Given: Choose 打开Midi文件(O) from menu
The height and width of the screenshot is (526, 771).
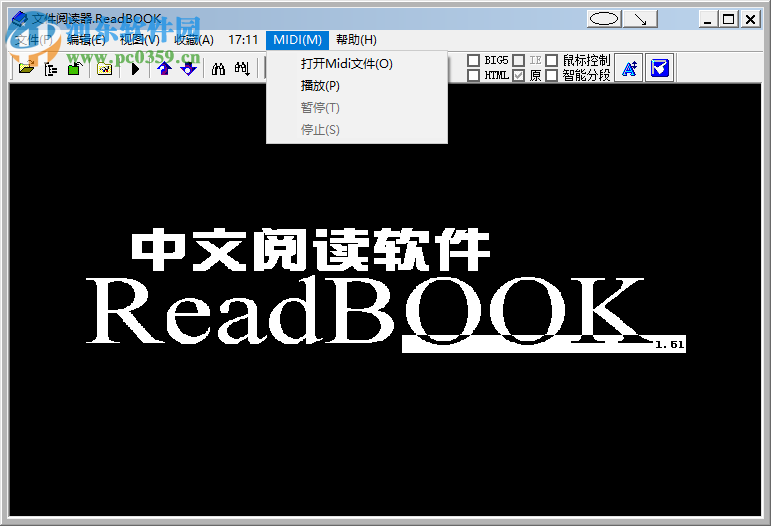Looking at the screenshot, I should pos(357,64).
